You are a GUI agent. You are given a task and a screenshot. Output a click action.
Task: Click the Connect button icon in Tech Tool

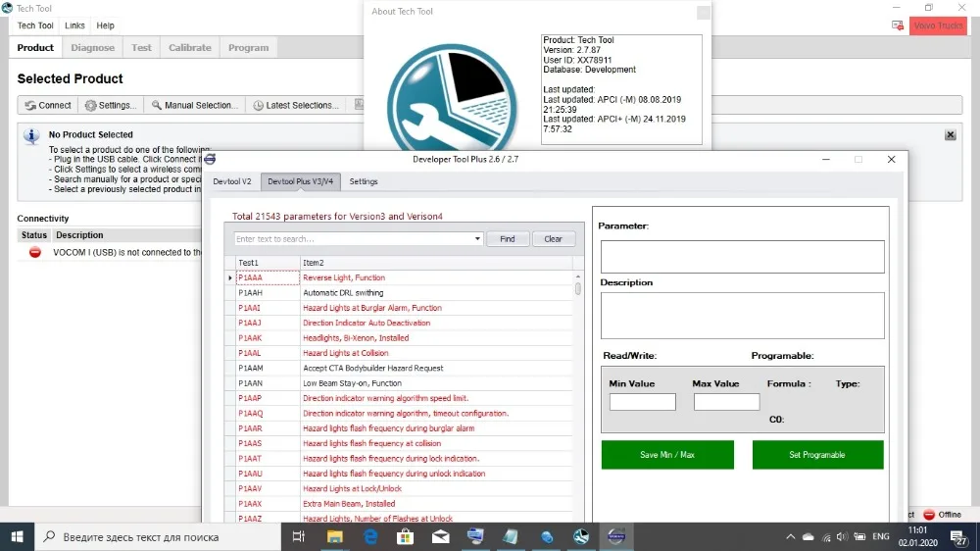pos(30,105)
